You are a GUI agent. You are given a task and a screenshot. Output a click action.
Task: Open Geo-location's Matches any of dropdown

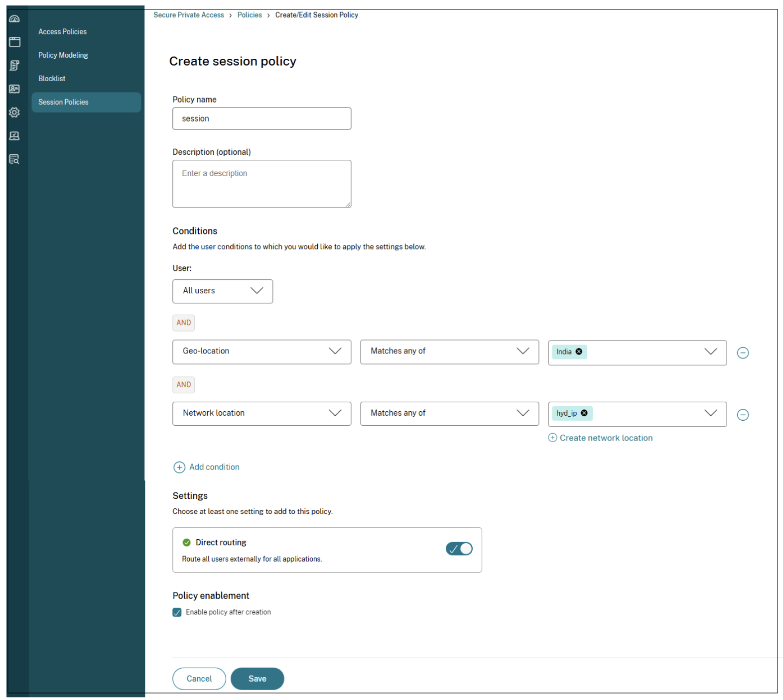click(449, 352)
